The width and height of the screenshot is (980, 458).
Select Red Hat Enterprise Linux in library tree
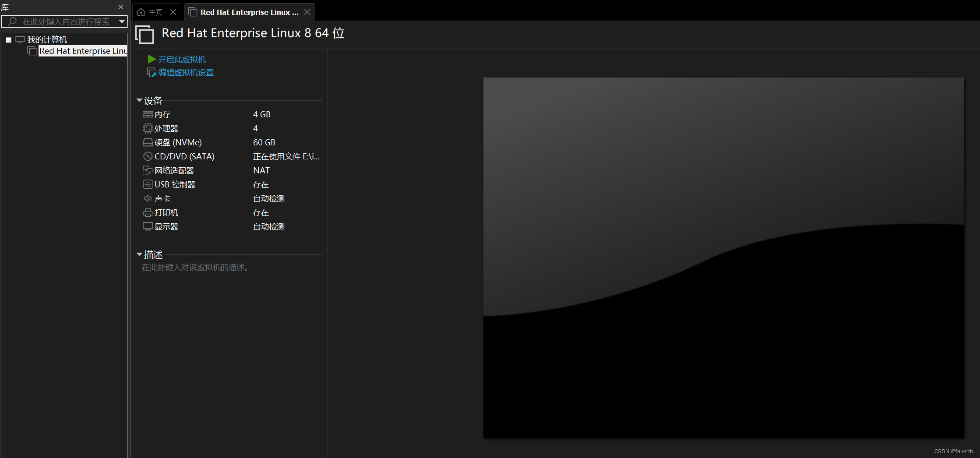click(83, 51)
